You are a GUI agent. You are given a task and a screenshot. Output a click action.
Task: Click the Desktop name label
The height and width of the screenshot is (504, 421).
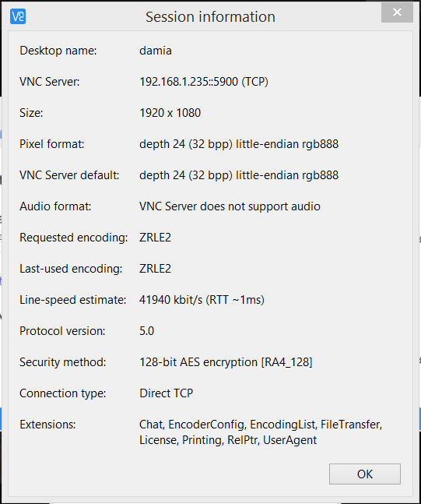(58, 51)
